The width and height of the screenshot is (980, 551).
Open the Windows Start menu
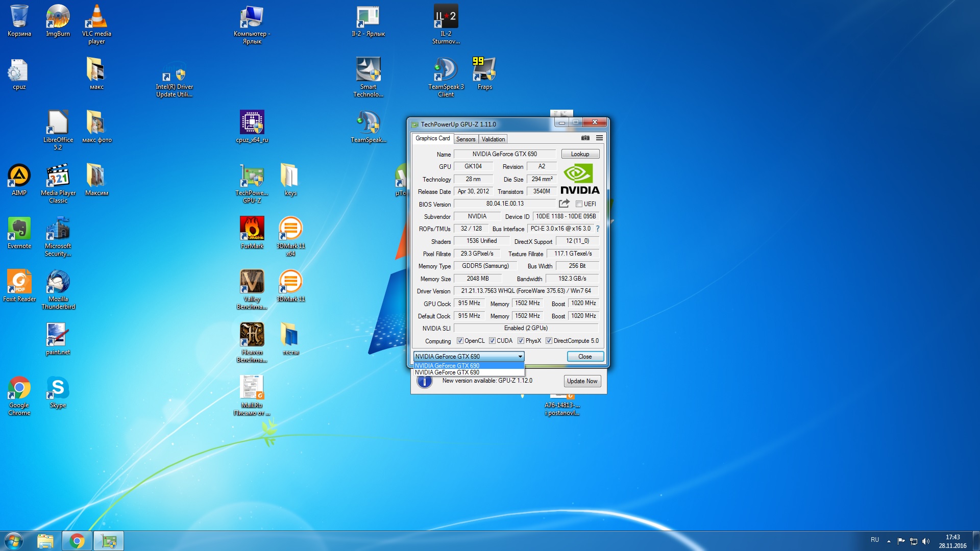(14, 541)
